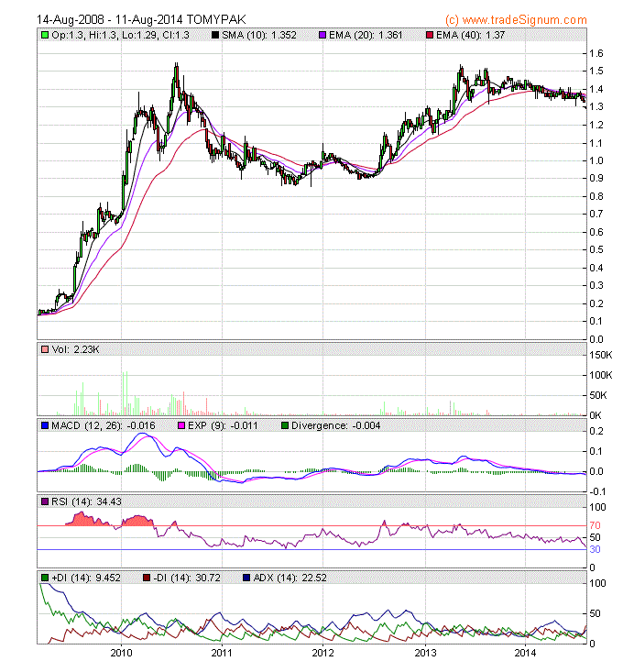Click the 0.2 MACD axis label
Viewport: 623px width, 672px height.
coord(596,431)
